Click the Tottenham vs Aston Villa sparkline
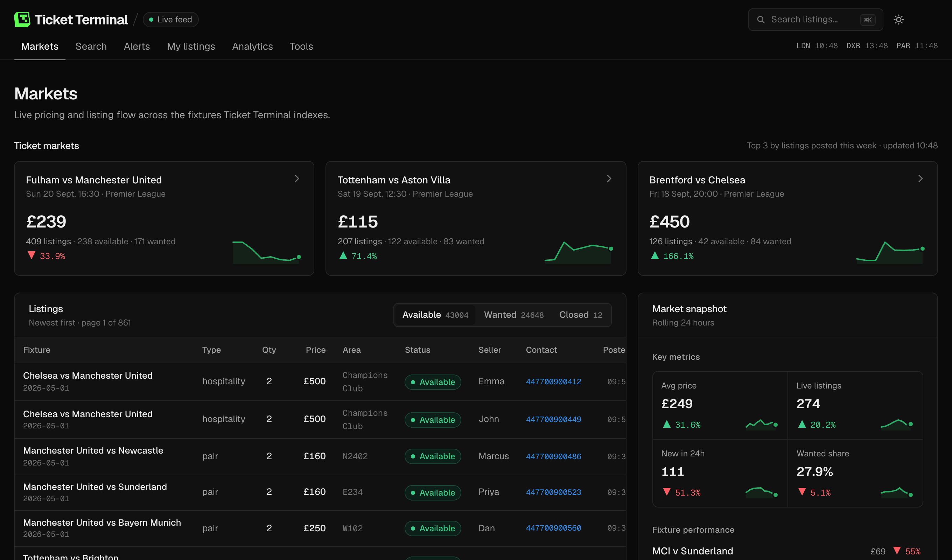952x560 pixels. [x=579, y=252]
